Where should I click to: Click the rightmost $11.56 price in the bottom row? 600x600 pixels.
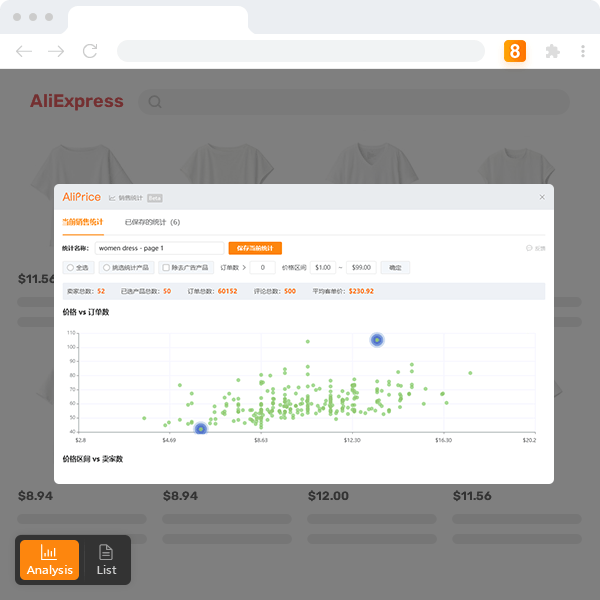pyautogui.click(x=472, y=496)
